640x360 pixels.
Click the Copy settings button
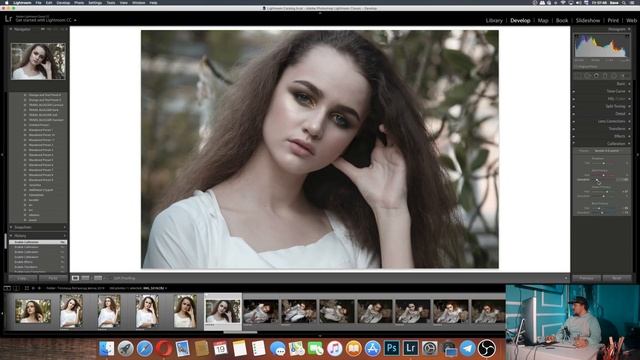pyautogui.click(x=22, y=278)
